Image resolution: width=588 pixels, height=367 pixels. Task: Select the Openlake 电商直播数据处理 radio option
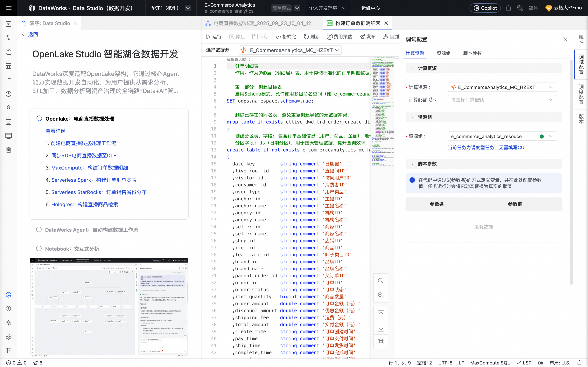tap(39, 118)
